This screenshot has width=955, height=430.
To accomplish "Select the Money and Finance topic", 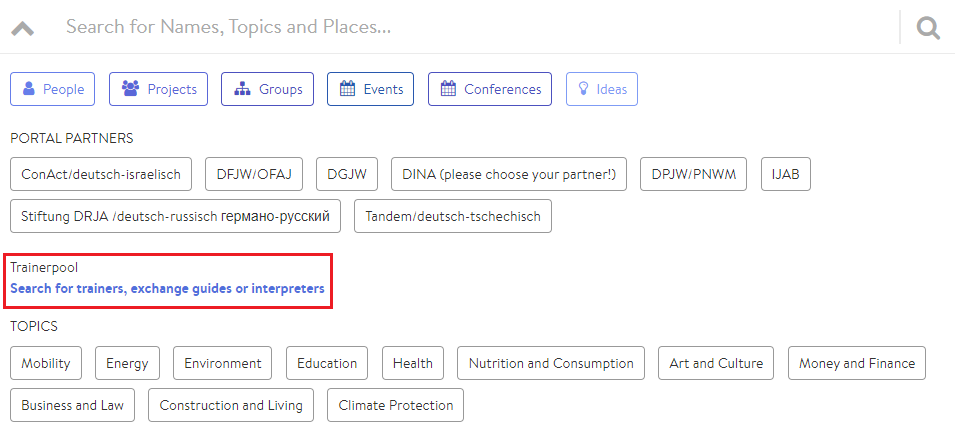I will [x=857, y=363].
